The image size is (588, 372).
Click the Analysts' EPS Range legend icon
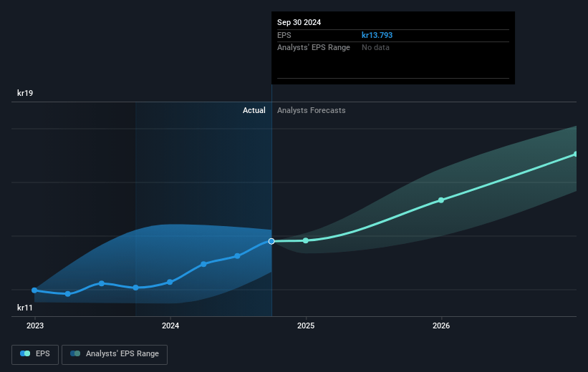coord(75,353)
